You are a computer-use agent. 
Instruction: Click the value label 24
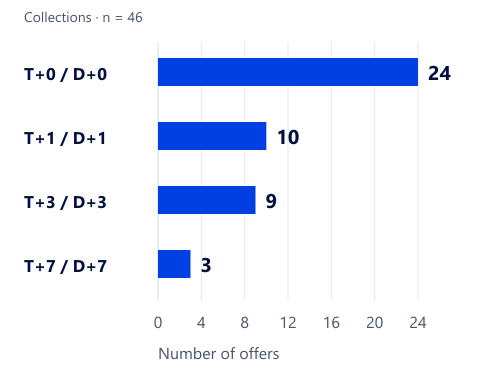click(x=439, y=73)
